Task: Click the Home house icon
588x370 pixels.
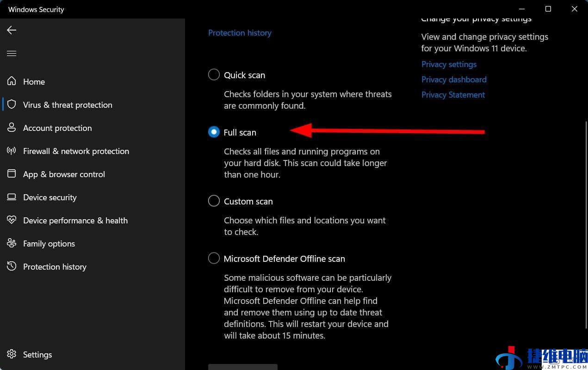Action: pyautogui.click(x=12, y=81)
